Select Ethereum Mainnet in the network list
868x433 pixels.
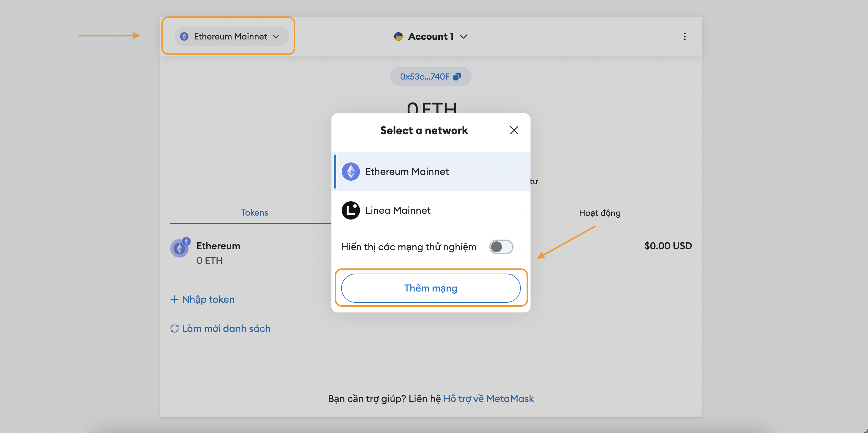pos(407,172)
